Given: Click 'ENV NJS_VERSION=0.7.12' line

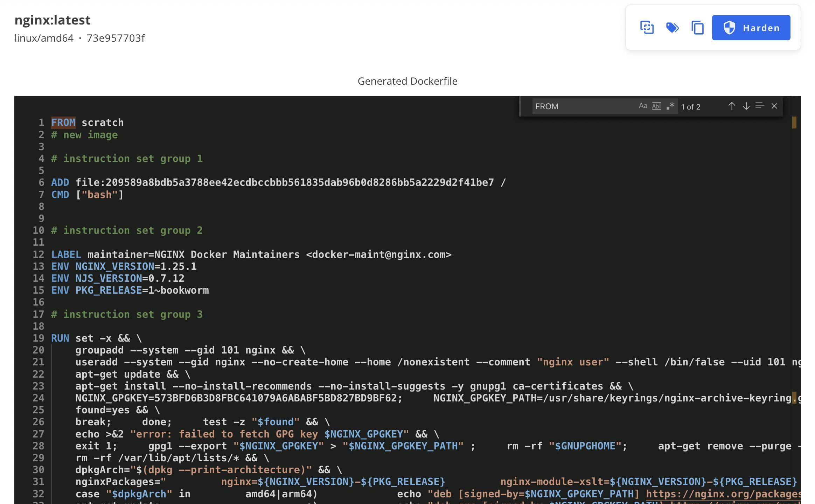Looking at the screenshot, I should click(x=118, y=278).
